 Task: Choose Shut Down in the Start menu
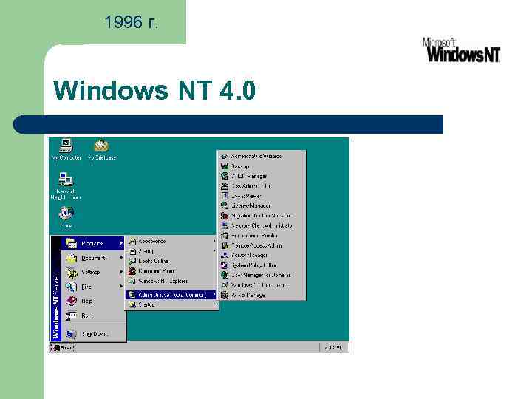tap(93, 334)
